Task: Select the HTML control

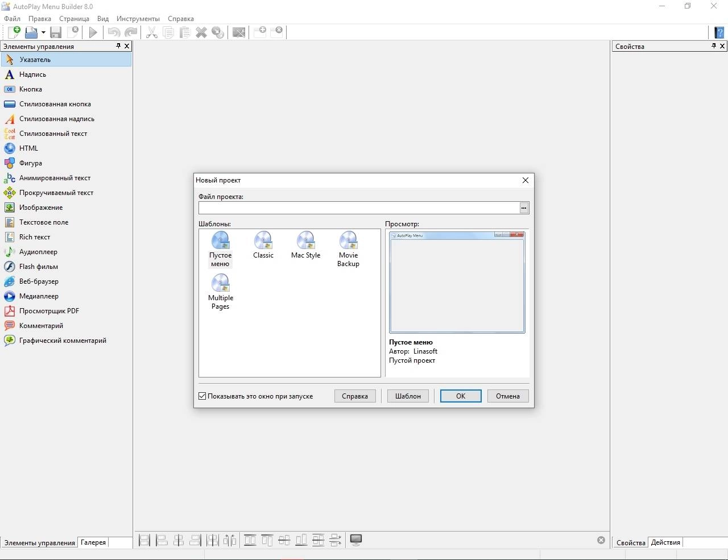Action: [66, 148]
